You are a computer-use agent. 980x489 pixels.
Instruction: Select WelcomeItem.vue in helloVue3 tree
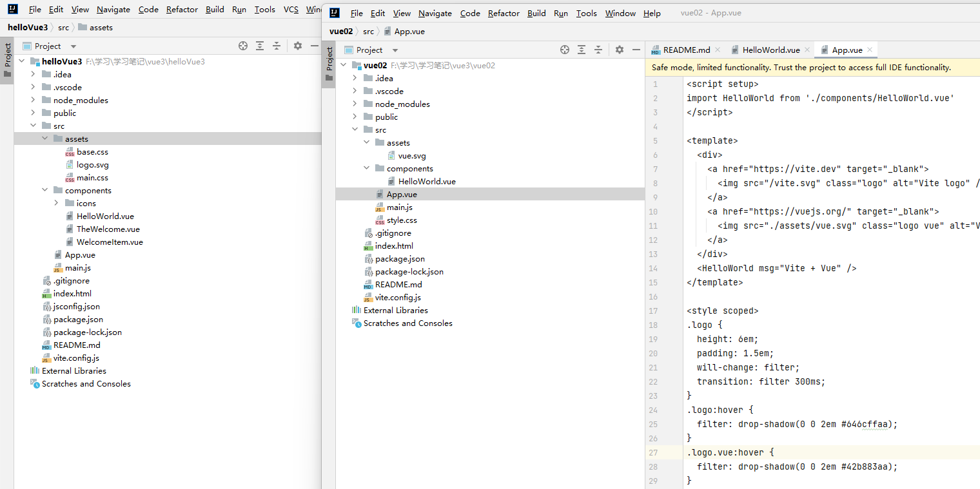(x=110, y=242)
